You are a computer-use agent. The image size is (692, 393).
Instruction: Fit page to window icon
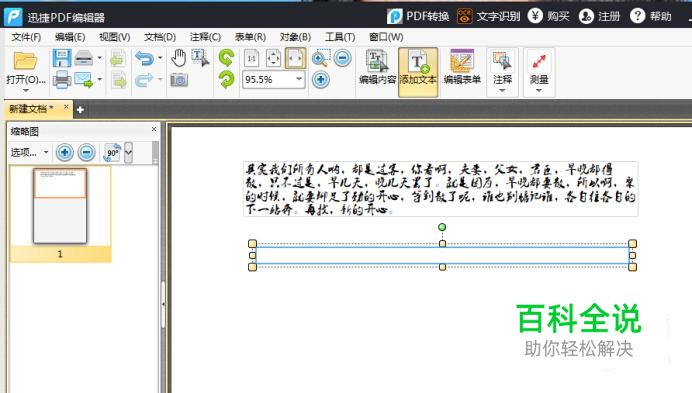tap(273, 58)
